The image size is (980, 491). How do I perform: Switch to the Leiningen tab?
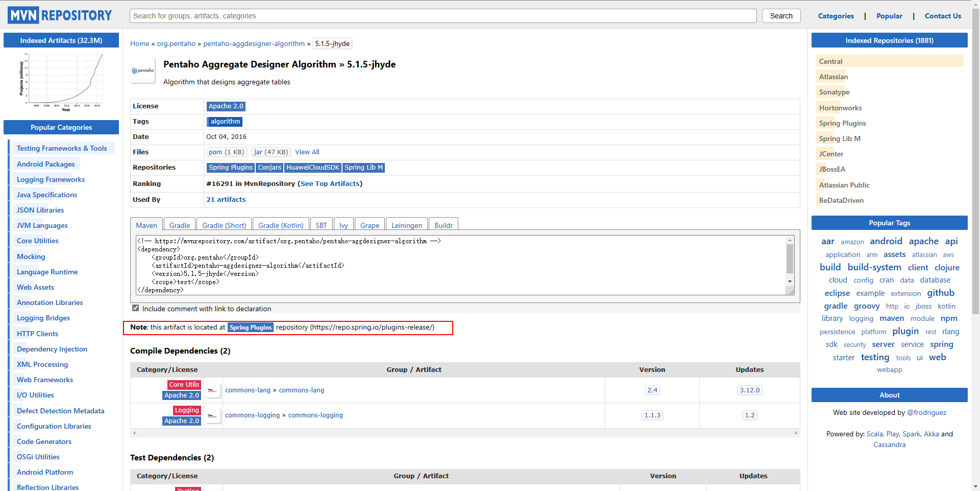pos(407,225)
